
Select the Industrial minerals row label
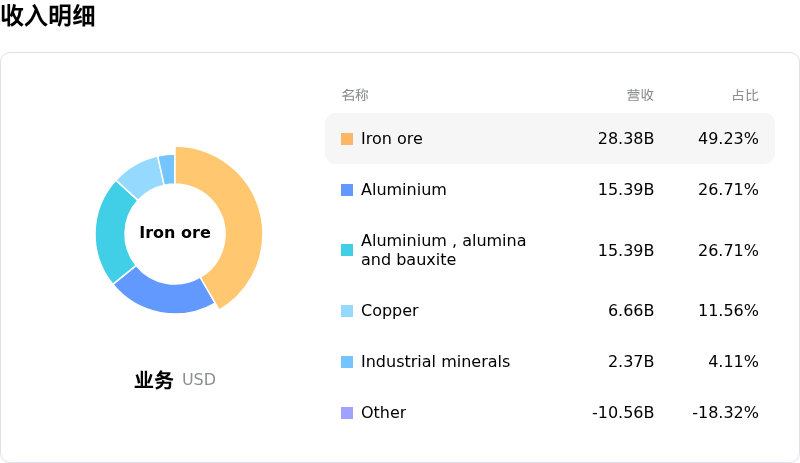click(435, 362)
